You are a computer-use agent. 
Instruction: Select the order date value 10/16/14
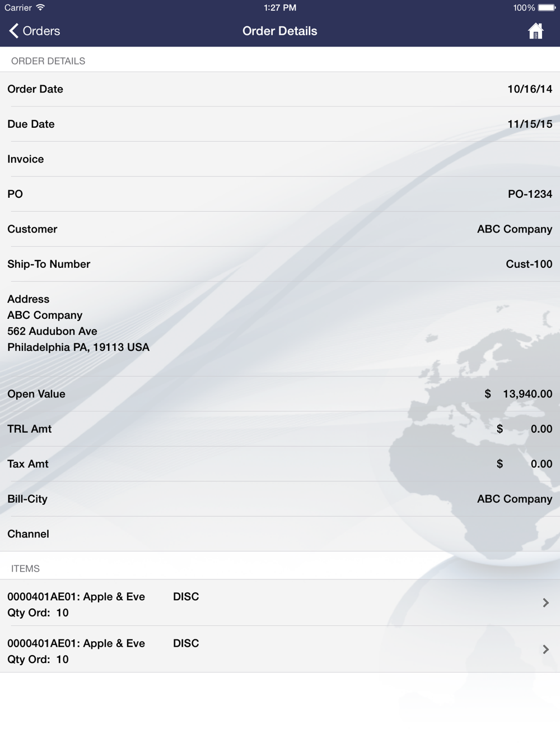pyautogui.click(x=530, y=89)
